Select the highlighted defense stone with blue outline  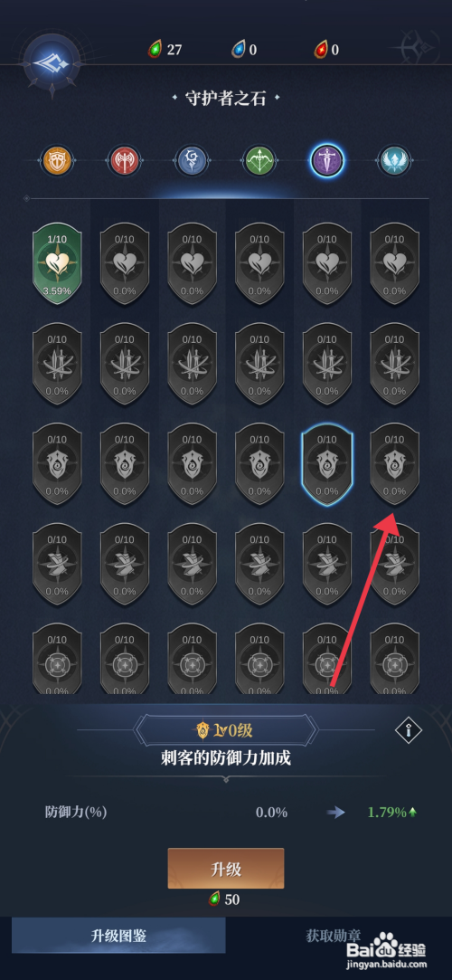tap(326, 465)
